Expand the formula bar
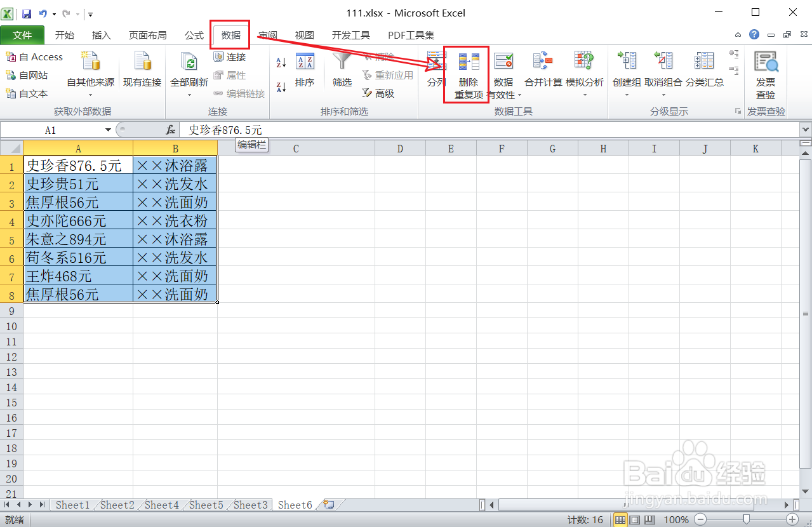 (x=806, y=130)
